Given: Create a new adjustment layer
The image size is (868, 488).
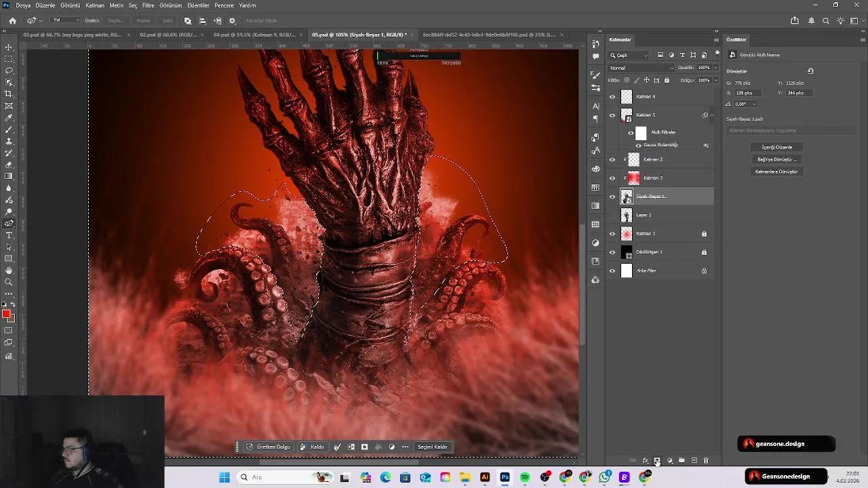Looking at the screenshot, I should [x=669, y=461].
